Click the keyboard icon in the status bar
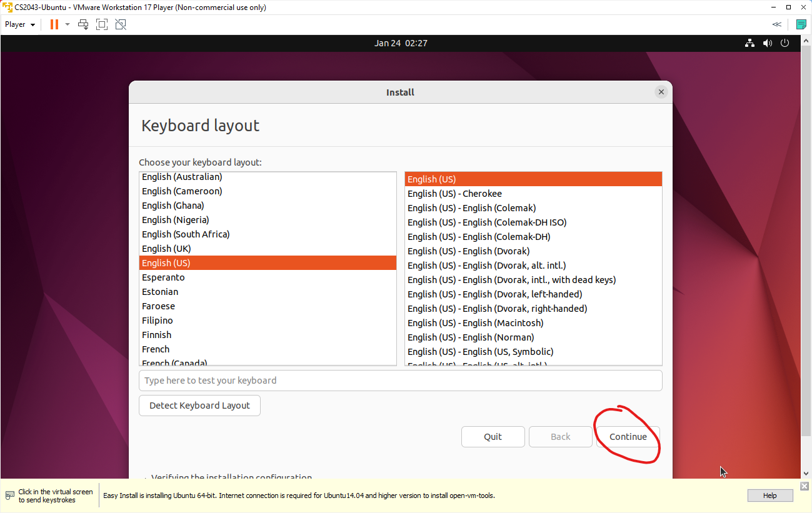 [x=9, y=495]
